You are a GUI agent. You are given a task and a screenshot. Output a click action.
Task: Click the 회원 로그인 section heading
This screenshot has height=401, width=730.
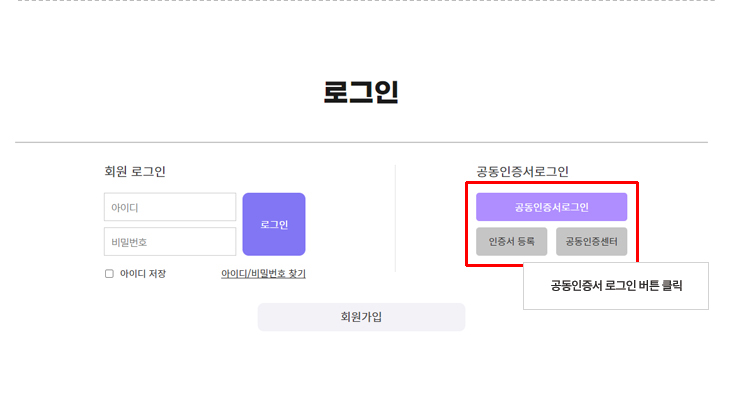click(135, 171)
